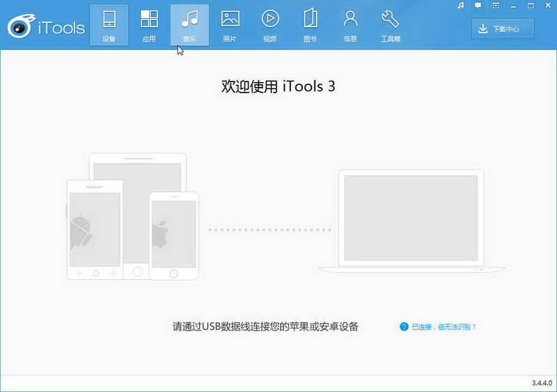Minimize the iTools window
Viewport: 557px width, 392px height.
pos(513,6)
